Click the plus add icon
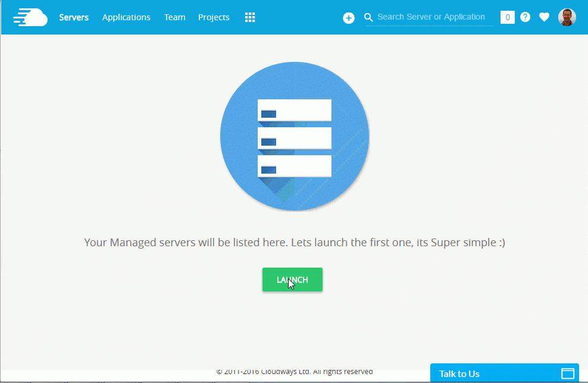Viewport: 588px width, 383px height. (348, 18)
